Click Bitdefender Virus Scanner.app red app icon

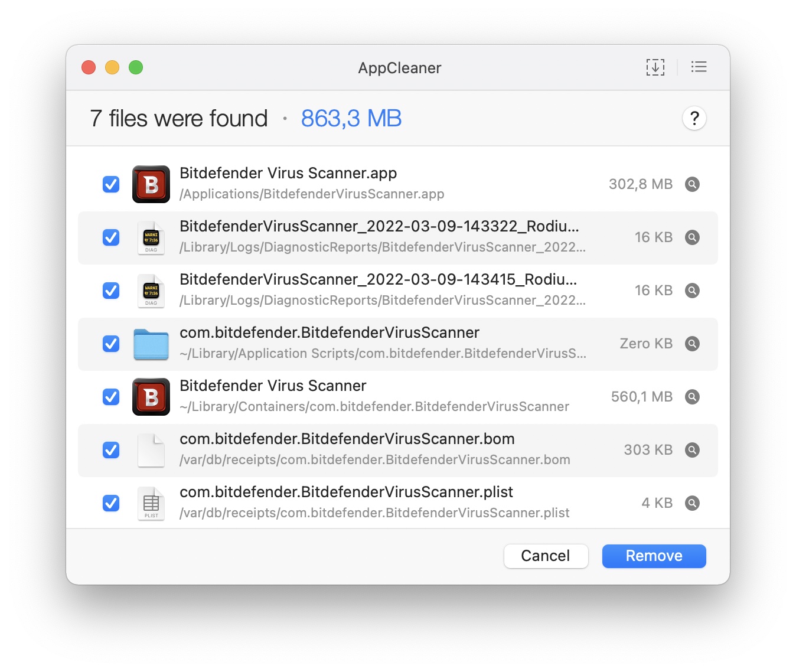[x=151, y=184]
